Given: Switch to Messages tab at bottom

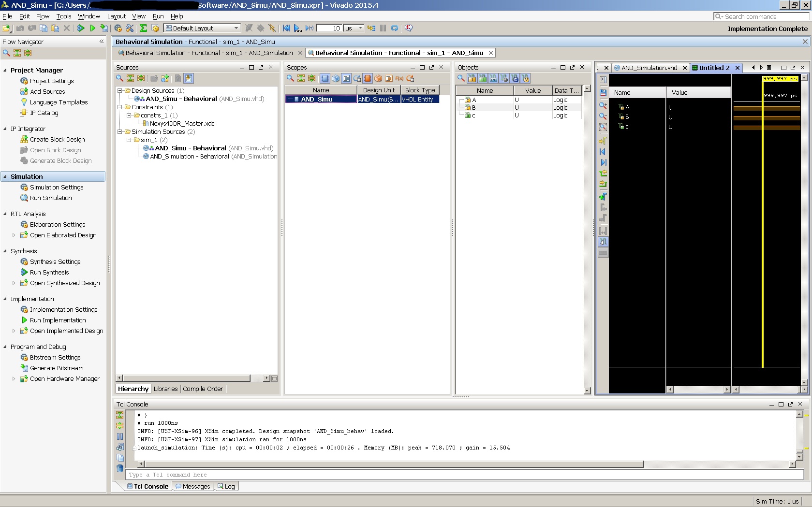Looking at the screenshot, I should click(192, 486).
